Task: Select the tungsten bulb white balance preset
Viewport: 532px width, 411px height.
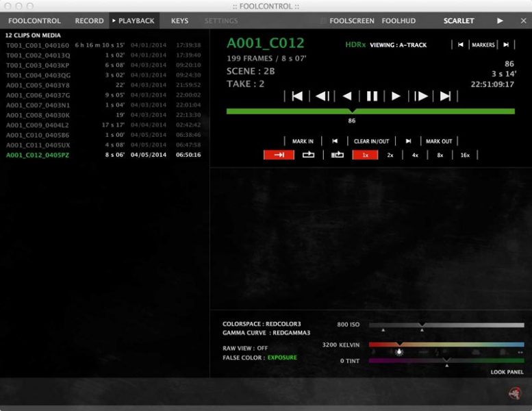Action: [399, 352]
